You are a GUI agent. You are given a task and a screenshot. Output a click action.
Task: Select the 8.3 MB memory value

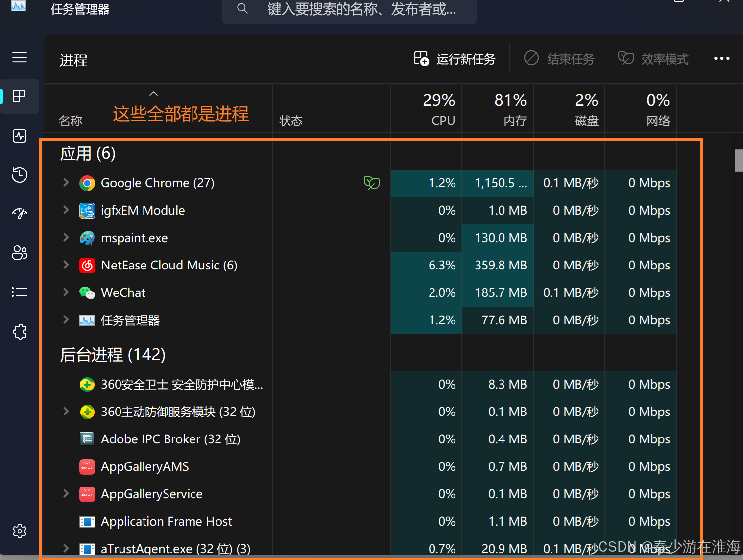coord(507,385)
